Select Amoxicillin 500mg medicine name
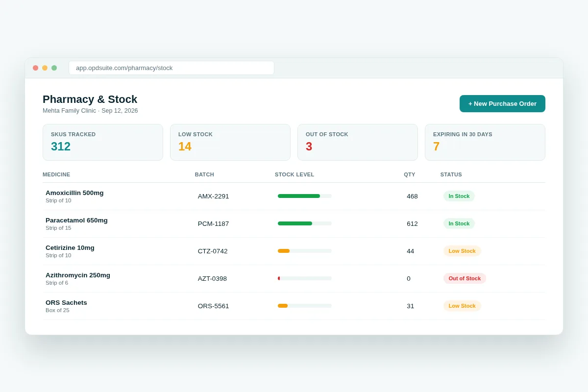 [x=74, y=193]
